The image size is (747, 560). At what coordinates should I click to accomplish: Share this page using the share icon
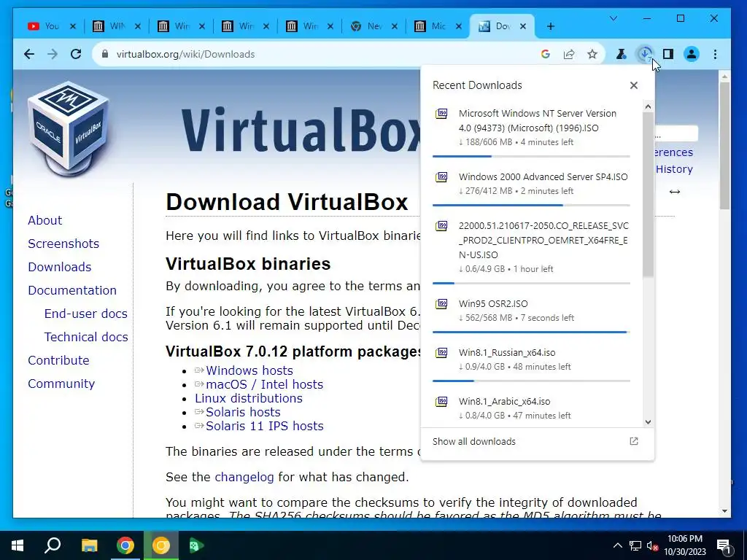coord(569,54)
